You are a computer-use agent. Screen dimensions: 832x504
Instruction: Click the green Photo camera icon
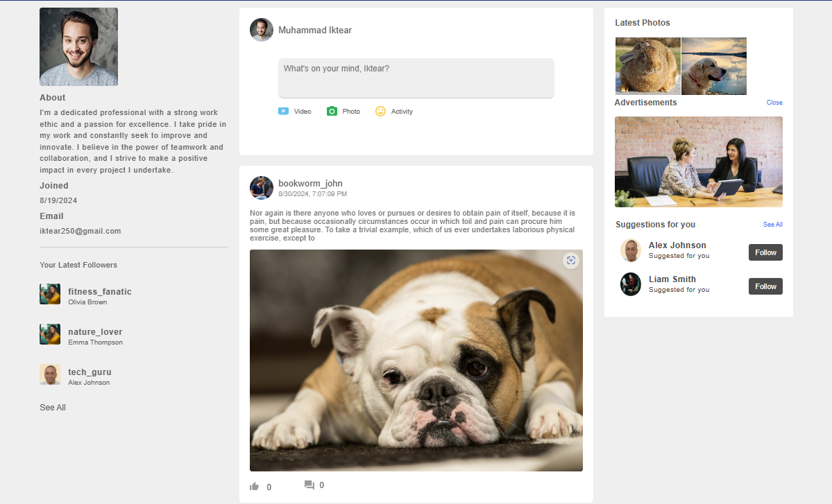pos(332,111)
